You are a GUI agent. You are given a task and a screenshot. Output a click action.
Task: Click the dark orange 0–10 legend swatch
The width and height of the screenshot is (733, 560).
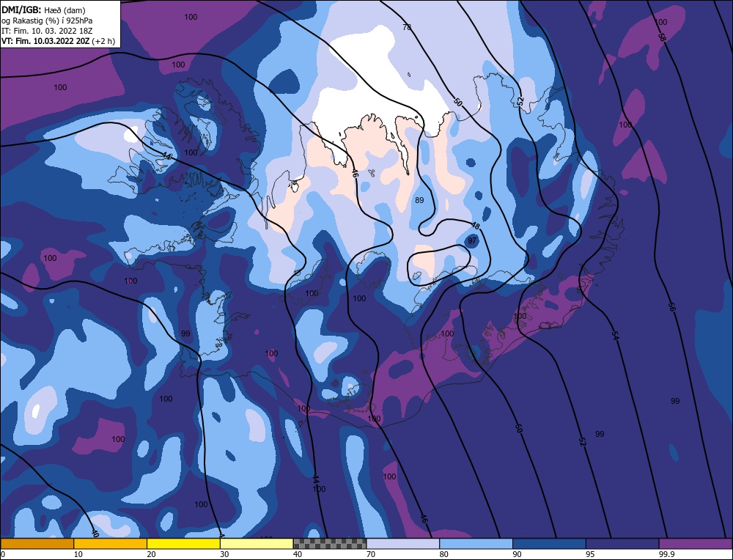tap(37, 544)
